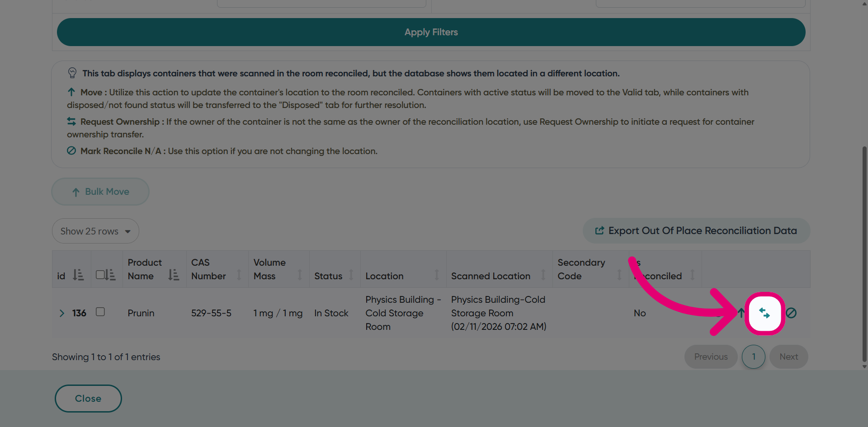Click the scanned location dated 02/11/2026
868x427 pixels.
499,313
